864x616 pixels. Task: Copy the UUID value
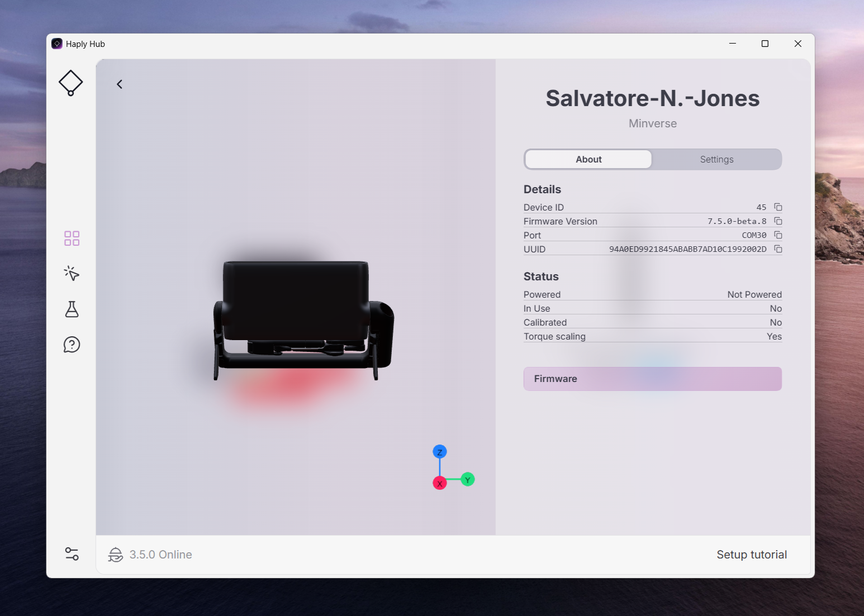(778, 249)
